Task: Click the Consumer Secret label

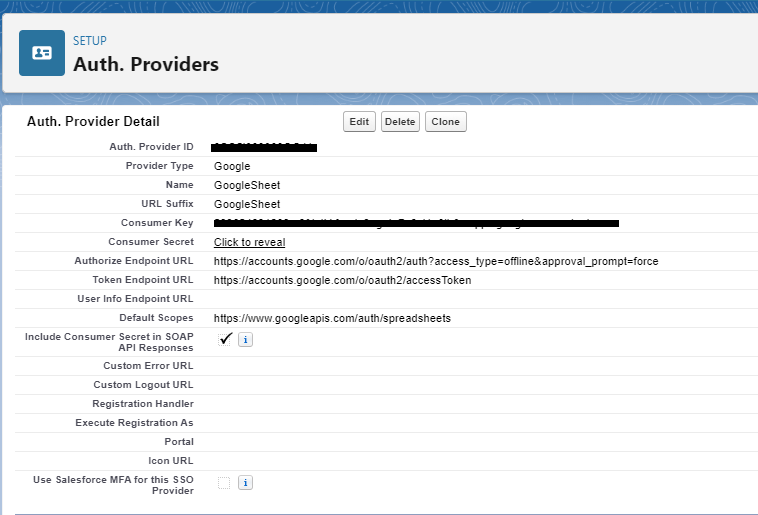Action: tap(151, 241)
